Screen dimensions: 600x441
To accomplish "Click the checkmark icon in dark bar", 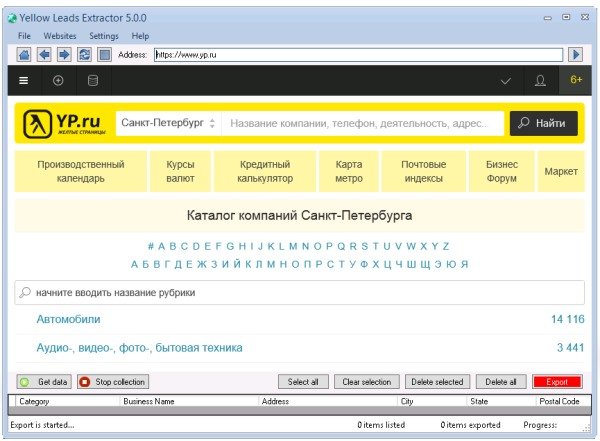I will click(506, 81).
